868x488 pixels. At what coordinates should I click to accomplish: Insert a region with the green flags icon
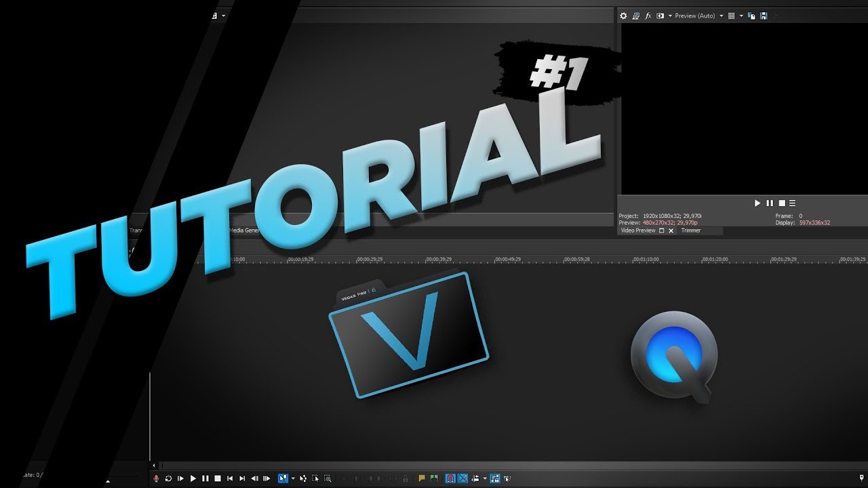click(434, 479)
